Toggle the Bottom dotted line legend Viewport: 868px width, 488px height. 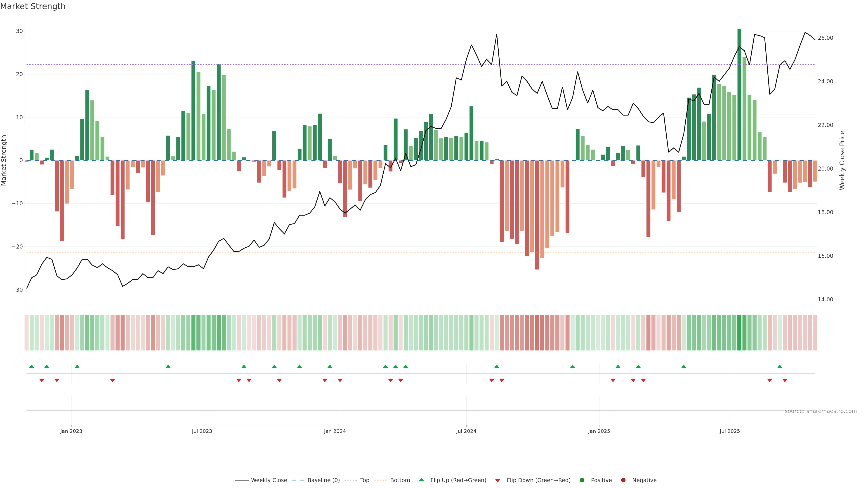(380, 480)
